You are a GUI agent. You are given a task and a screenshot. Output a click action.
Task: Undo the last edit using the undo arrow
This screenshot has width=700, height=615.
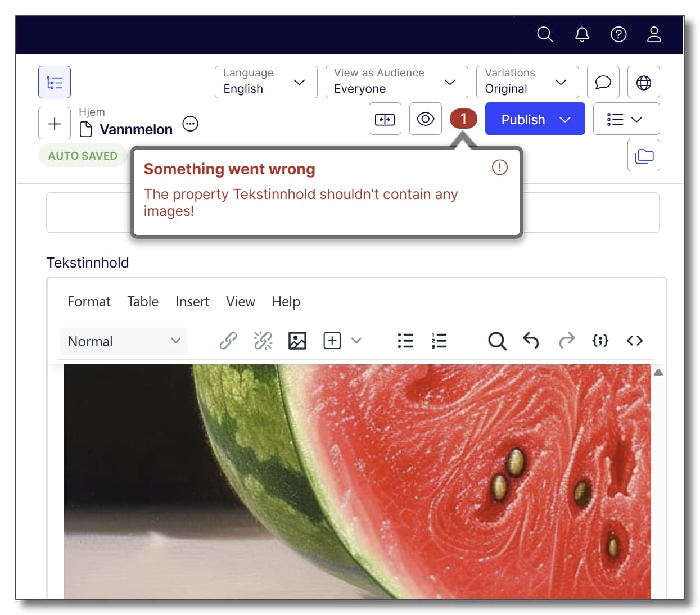(x=531, y=341)
